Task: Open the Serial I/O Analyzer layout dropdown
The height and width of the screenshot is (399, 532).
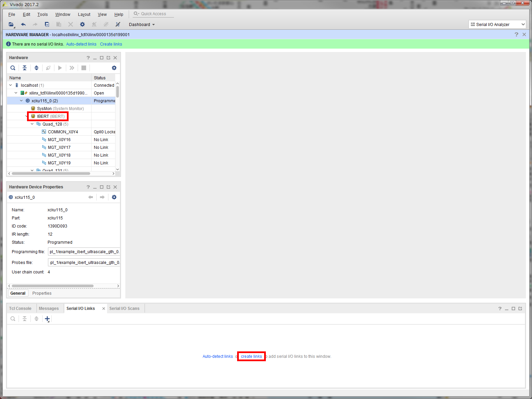Action: click(498, 24)
